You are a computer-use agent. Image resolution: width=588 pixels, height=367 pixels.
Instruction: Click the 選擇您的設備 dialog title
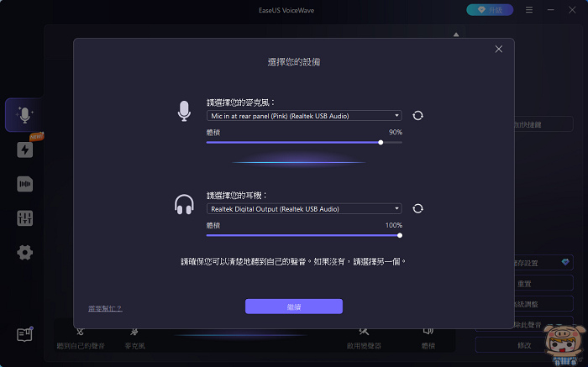click(x=294, y=62)
